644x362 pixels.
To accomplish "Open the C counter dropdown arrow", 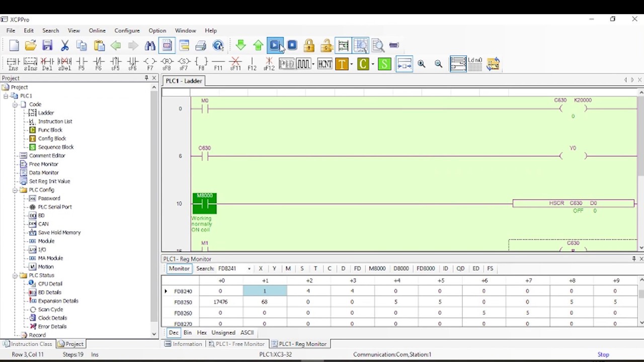I will pyautogui.click(x=373, y=64).
